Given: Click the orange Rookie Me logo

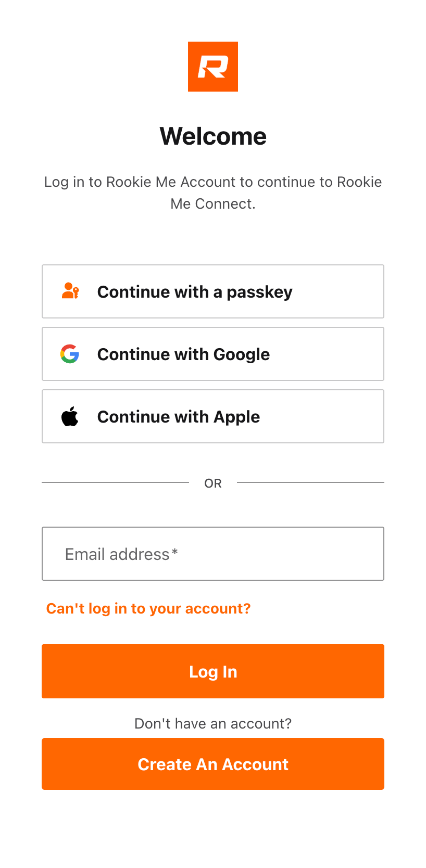Looking at the screenshot, I should 213,67.
